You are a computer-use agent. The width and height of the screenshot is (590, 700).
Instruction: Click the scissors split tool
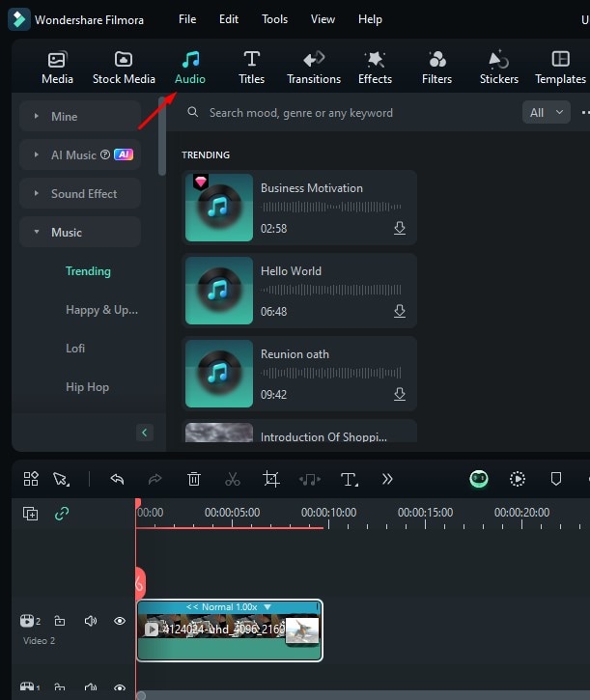tap(233, 479)
